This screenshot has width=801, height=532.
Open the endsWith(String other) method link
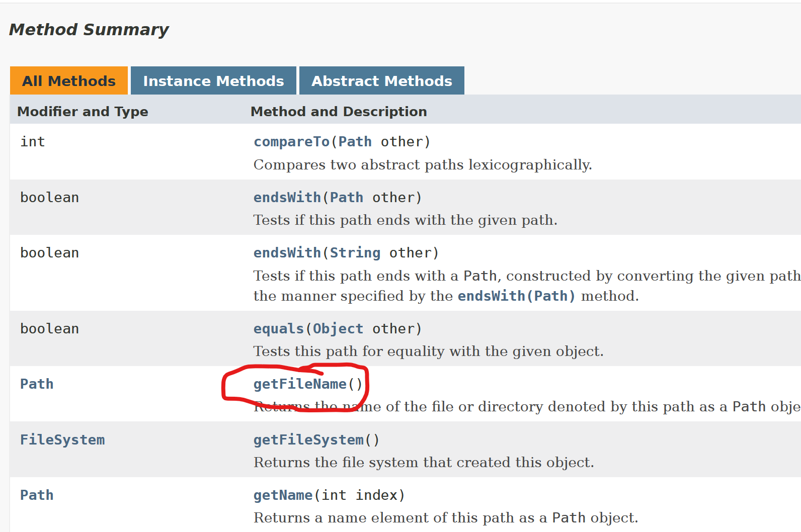287,252
